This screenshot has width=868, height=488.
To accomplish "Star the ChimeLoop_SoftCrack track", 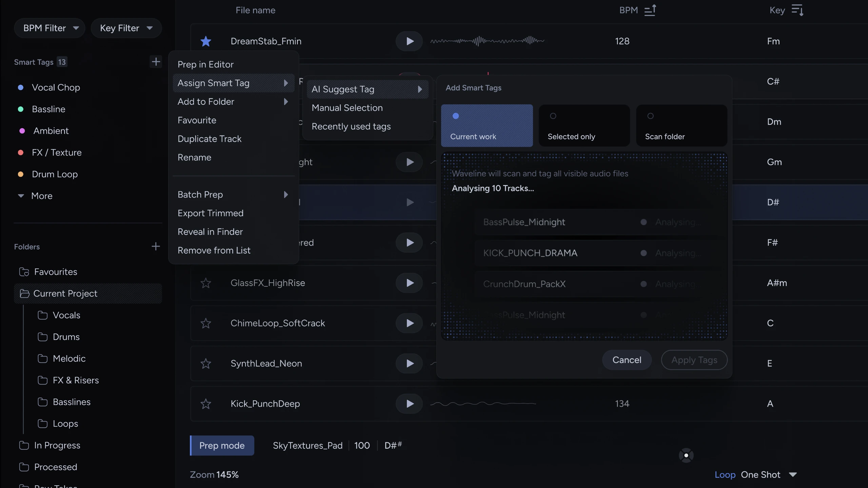I will (x=206, y=323).
